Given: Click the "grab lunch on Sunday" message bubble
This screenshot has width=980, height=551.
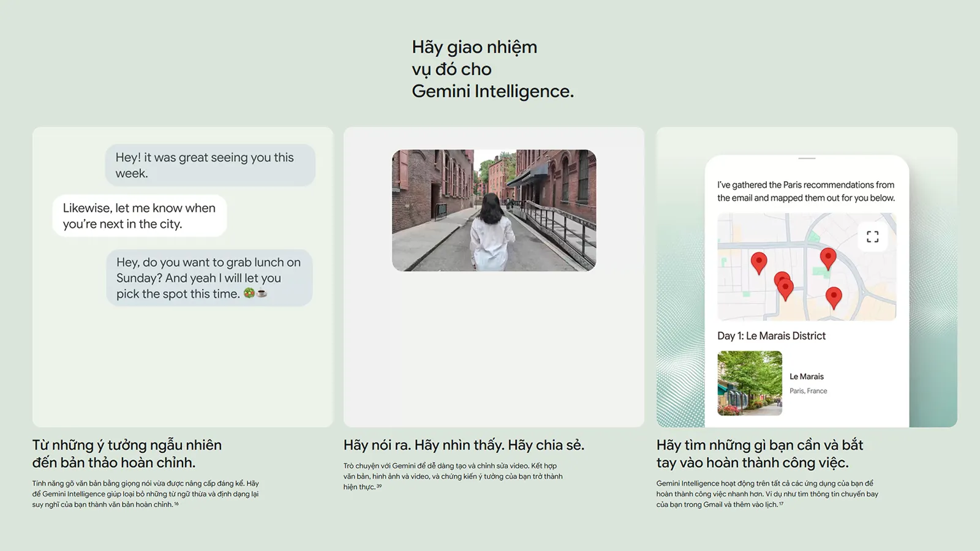Looking at the screenshot, I should coord(209,278).
